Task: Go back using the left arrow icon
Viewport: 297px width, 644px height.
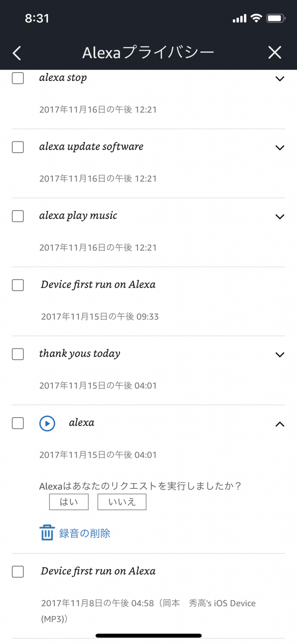Action: (x=17, y=53)
